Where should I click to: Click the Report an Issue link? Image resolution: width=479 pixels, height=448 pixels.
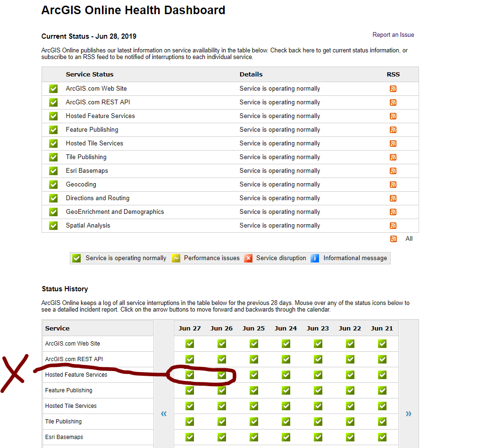[393, 35]
